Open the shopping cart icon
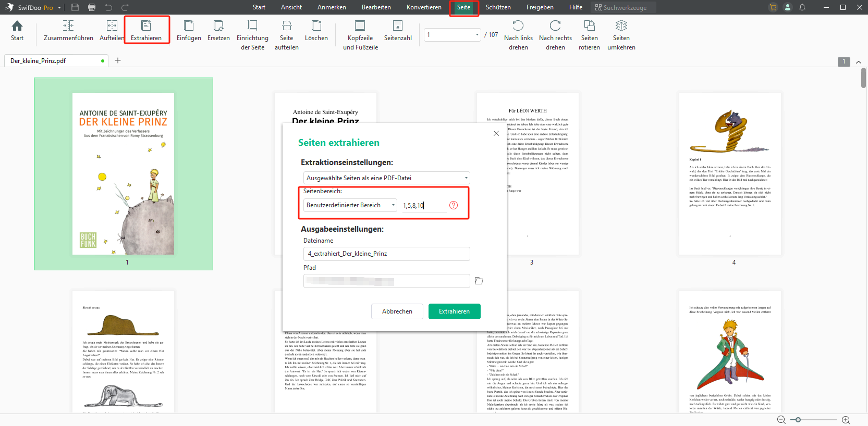 tap(773, 7)
